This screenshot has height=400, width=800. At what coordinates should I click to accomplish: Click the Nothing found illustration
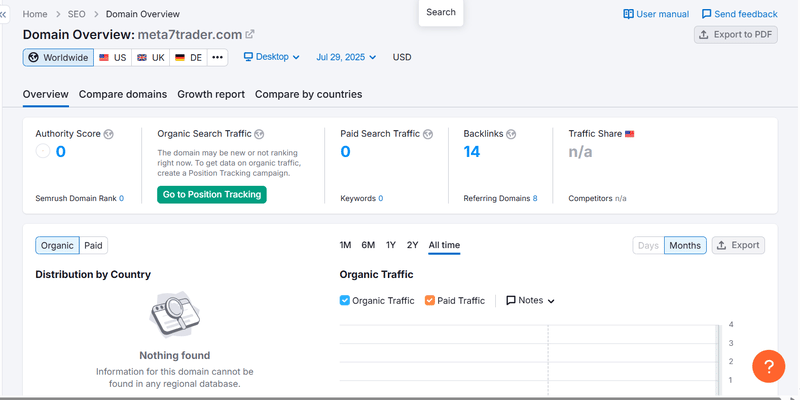click(x=174, y=313)
